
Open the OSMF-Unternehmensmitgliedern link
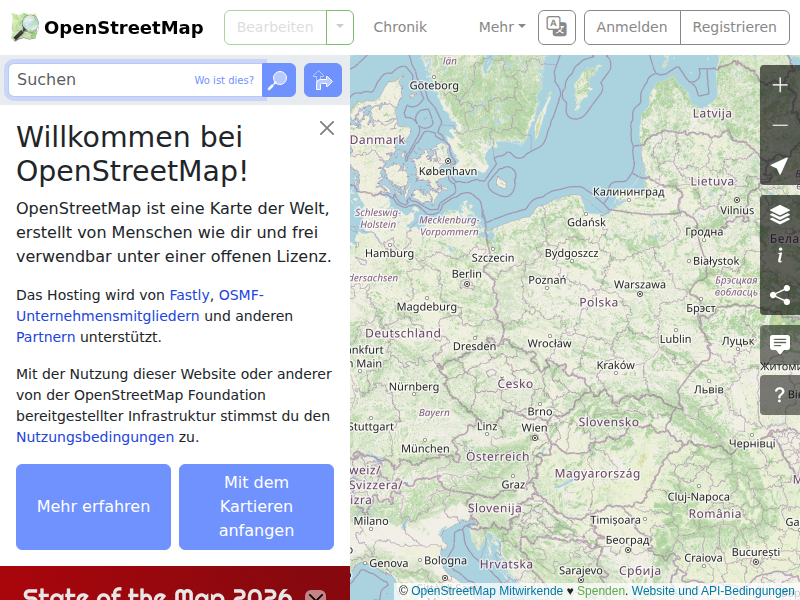pyautogui.click(x=140, y=306)
